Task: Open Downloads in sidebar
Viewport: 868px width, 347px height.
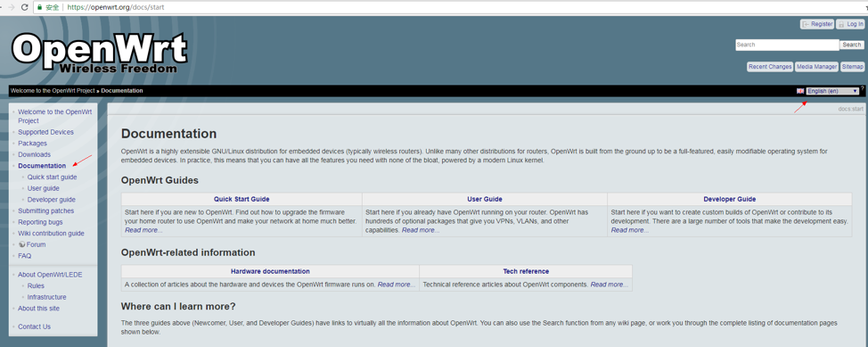Action: pos(34,154)
